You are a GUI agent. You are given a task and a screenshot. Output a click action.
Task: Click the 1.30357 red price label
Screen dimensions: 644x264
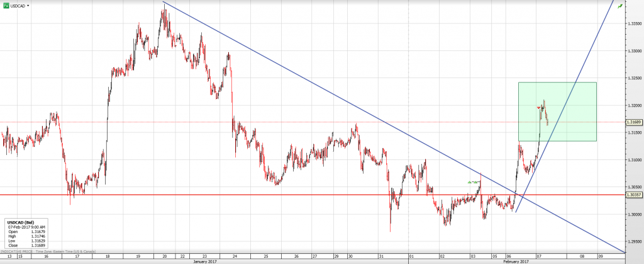click(x=633, y=195)
